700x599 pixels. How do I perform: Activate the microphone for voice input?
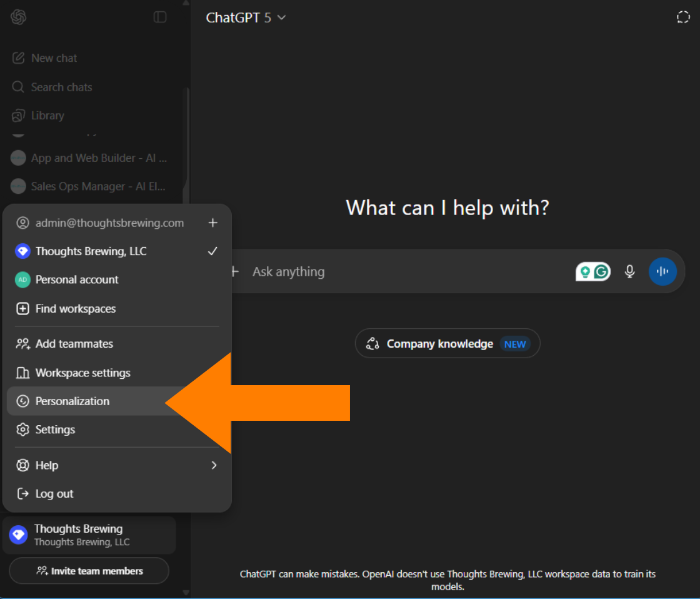[x=629, y=271]
